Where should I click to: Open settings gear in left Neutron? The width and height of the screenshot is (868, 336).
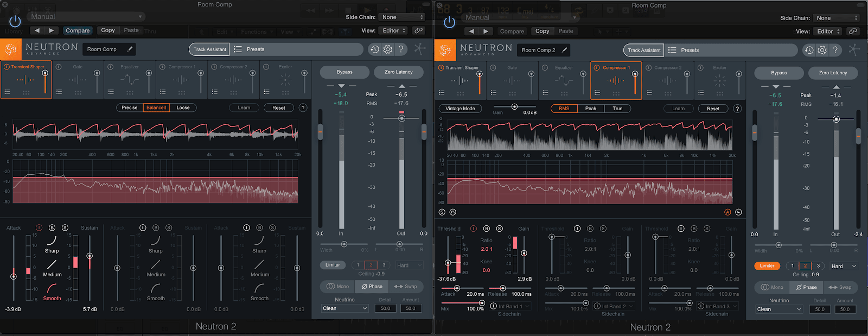tap(387, 49)
